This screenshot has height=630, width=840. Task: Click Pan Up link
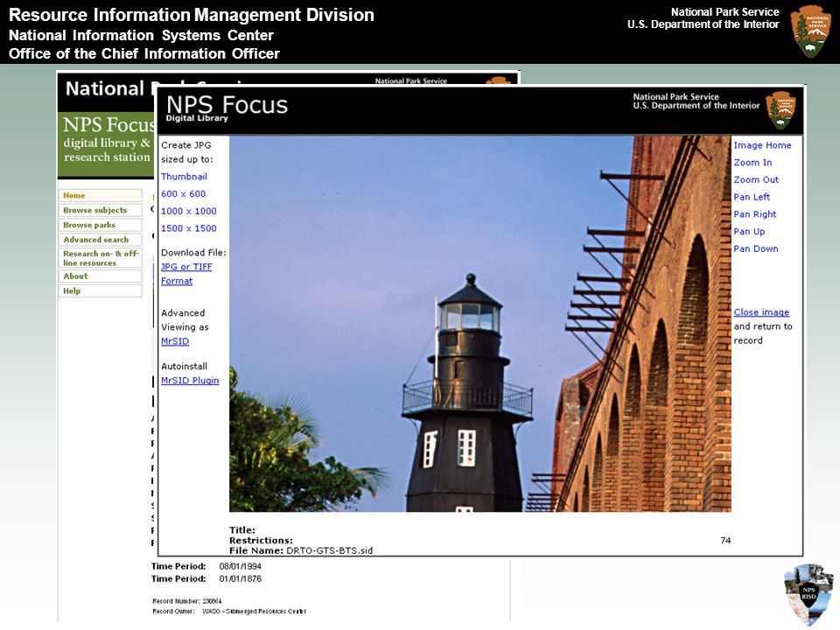749,231
